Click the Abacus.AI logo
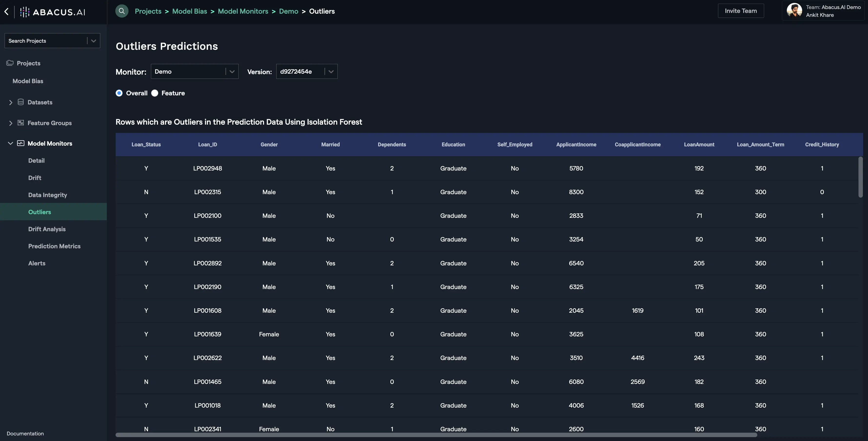 coord(53,12)
